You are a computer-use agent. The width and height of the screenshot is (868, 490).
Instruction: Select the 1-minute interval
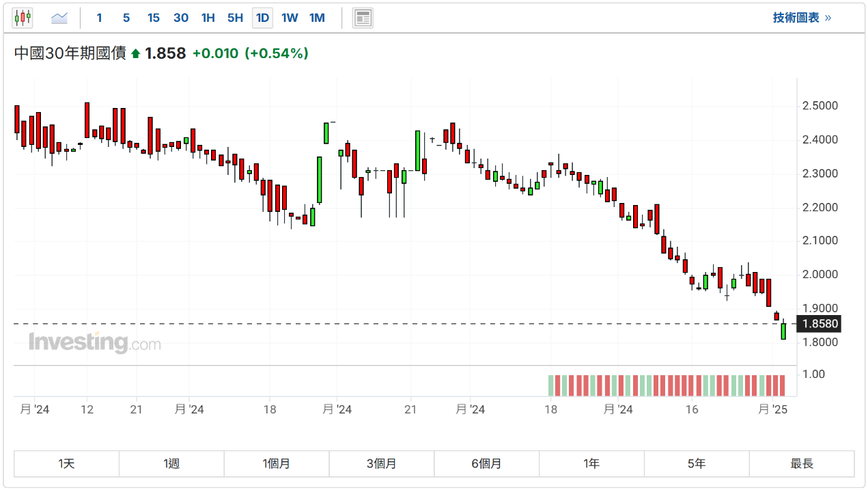(x=99, y=18)
